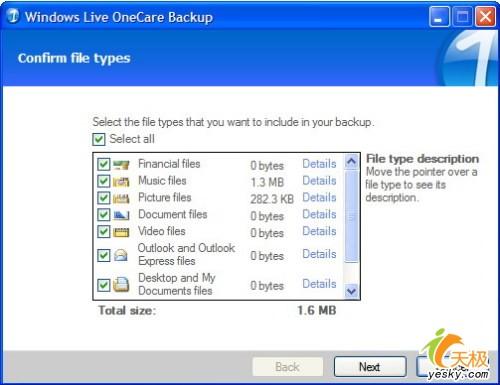The image size is (500, 385).
Task: Minimize the OneCare Backup window
Action: (439, 17)
